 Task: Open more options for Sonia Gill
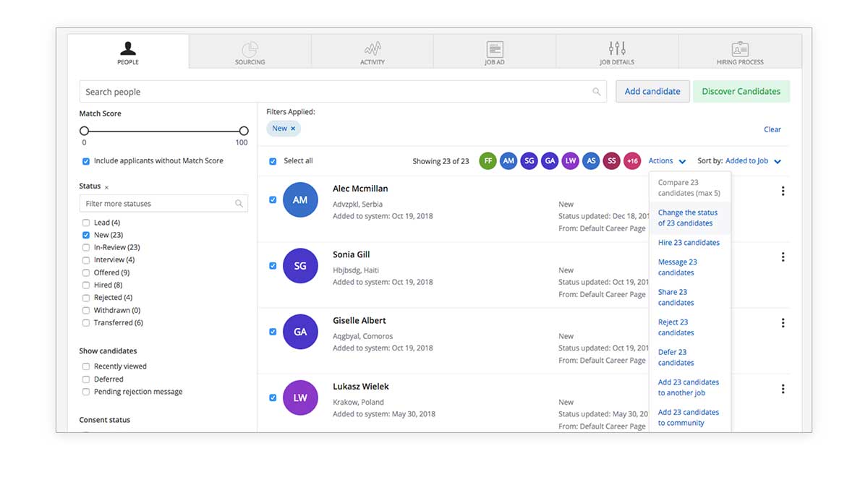(x=783, y=257)
